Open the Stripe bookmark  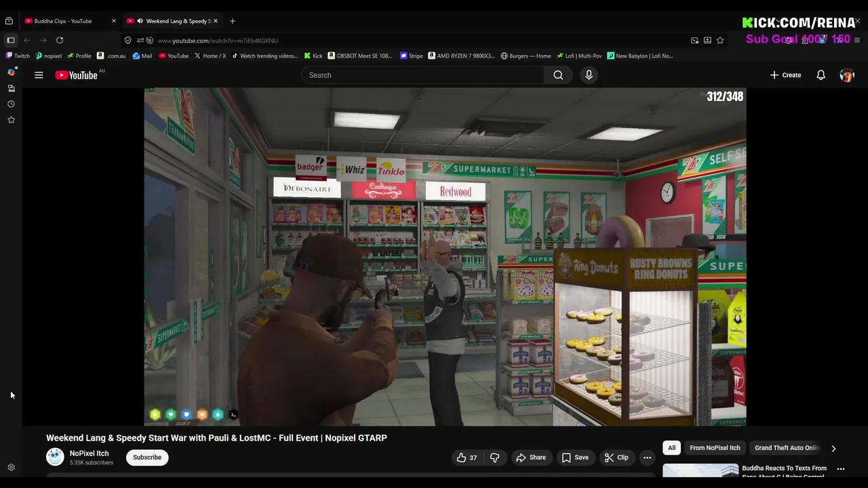point(412,56)
